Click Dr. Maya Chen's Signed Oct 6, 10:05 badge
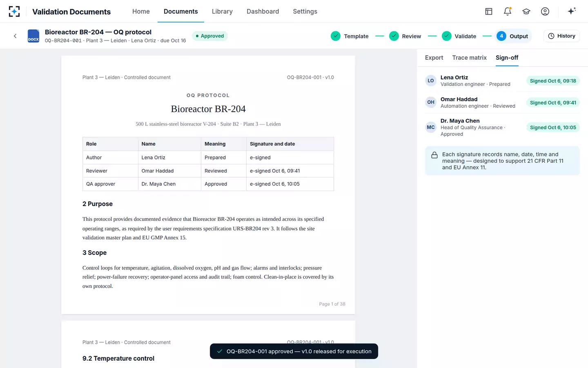 (x=553, y=128)
